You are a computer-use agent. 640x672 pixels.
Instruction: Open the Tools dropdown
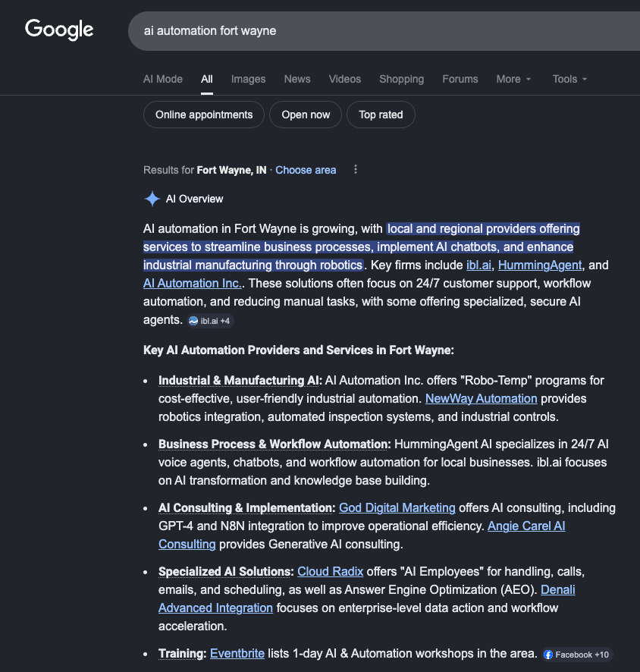click(x=569, y=79)
